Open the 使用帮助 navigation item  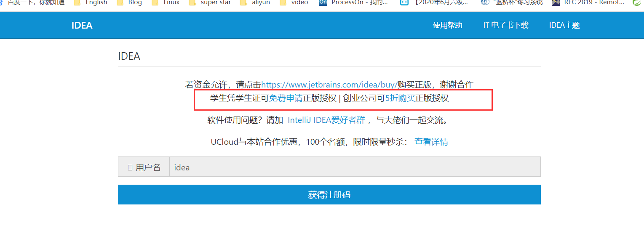click(447, 25)
